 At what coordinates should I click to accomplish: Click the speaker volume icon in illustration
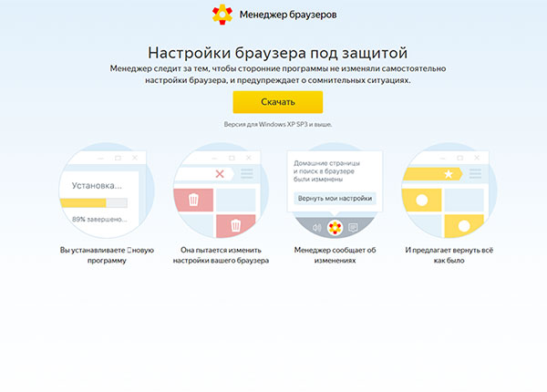point(316,228)
